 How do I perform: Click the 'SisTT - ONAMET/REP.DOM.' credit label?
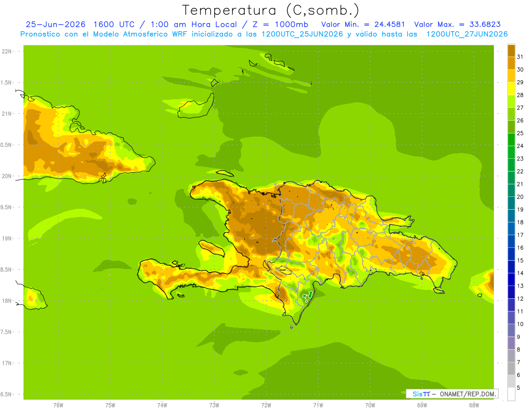(452, 394)
